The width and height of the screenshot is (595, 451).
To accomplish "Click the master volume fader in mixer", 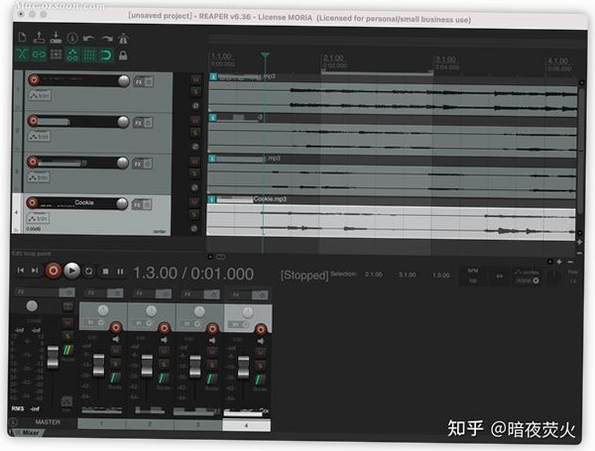I will pyautogui.click(x=53, y=357).
